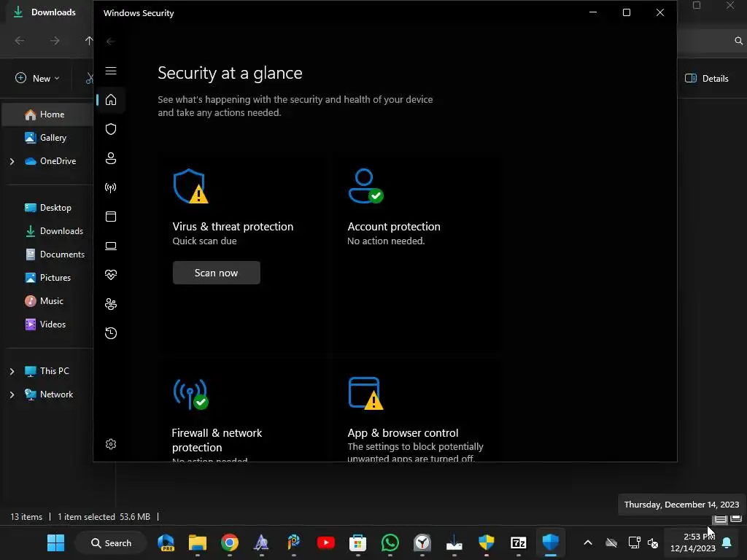Image resolution: width=747 pixels, height=560 pixels.
Task: Select Gallery in File Explorer navigation pane
Action: (47, 138)
